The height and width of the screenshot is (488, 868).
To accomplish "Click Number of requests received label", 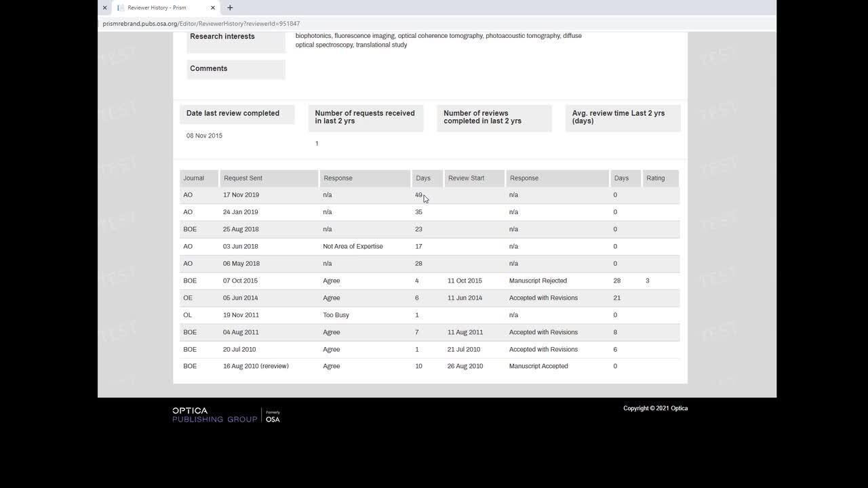I will coord(365,117).
